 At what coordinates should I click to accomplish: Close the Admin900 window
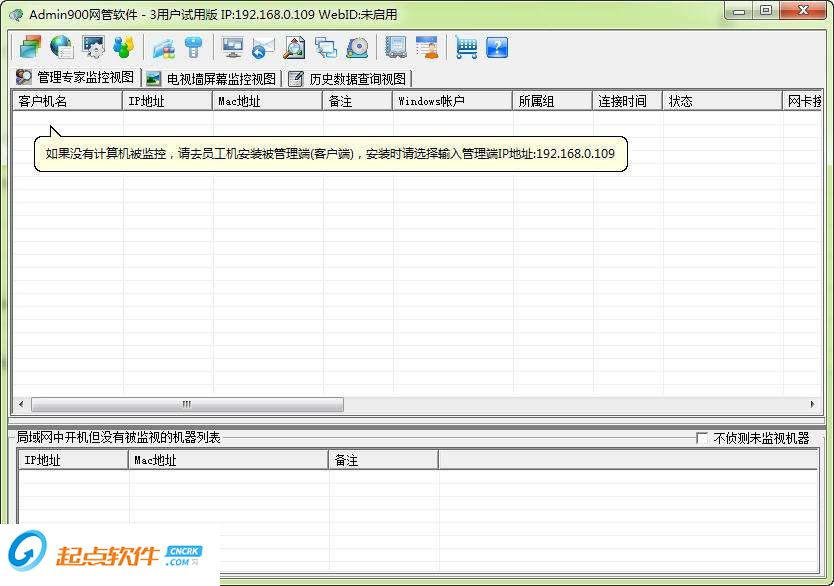pos(804,11)
